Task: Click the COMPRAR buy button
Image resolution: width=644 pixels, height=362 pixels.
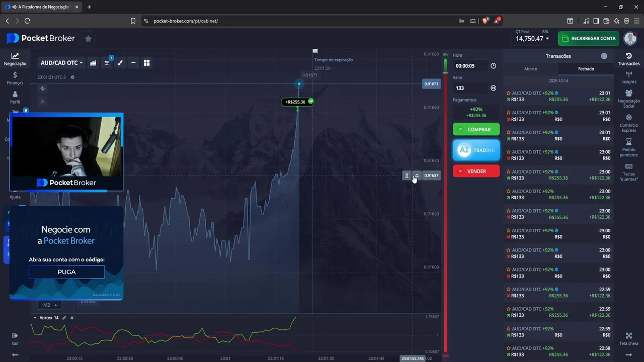Action: click(x=476, y=129)
